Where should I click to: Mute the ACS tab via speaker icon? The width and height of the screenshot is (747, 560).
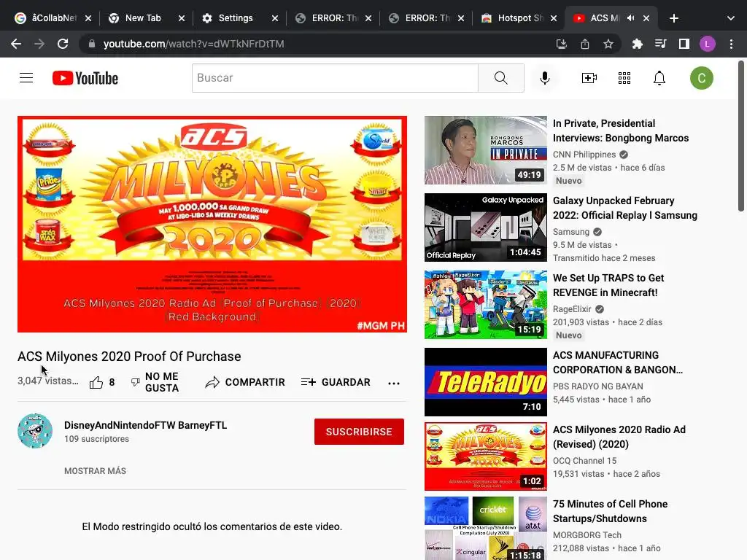click(x=631, y=18)
